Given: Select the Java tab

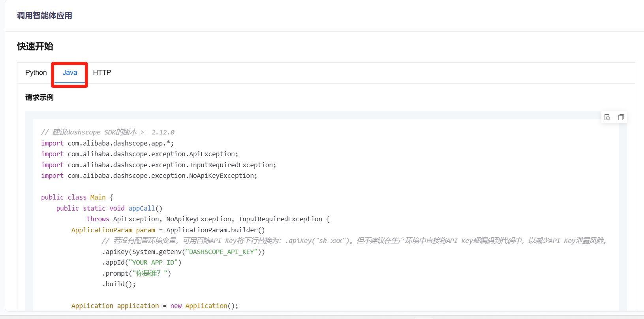Looking at the screenshot, I should 69,73.
